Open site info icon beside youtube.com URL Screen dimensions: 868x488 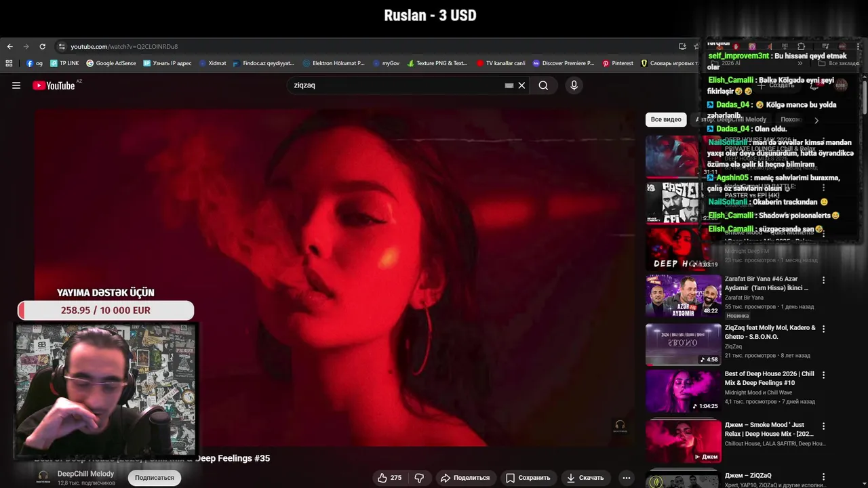pyautogui.click(x=62, y=47)
